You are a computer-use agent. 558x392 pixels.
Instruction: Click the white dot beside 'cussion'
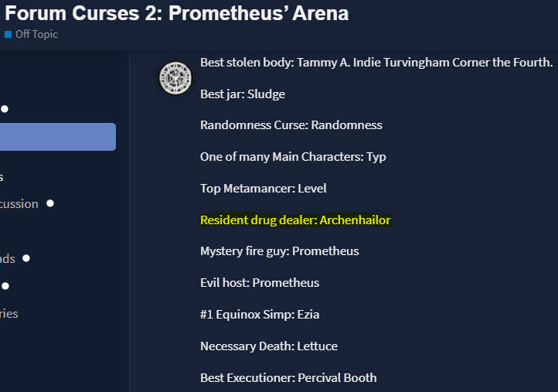[50, 203]
